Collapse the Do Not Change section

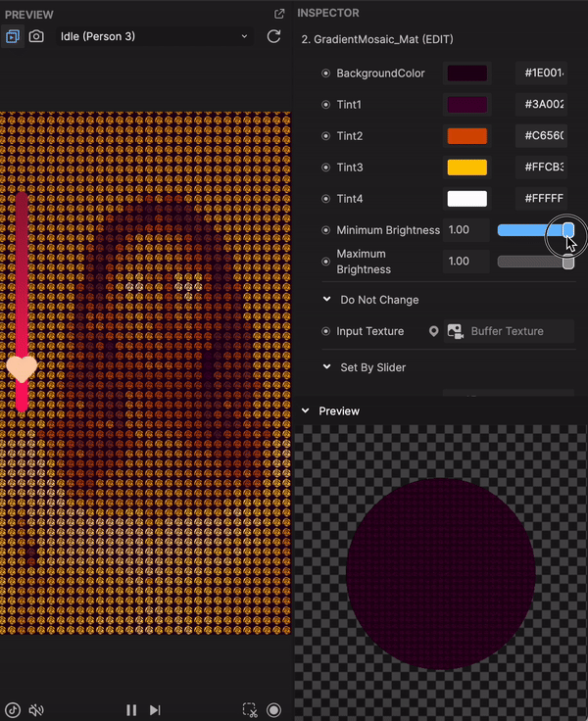326,300
